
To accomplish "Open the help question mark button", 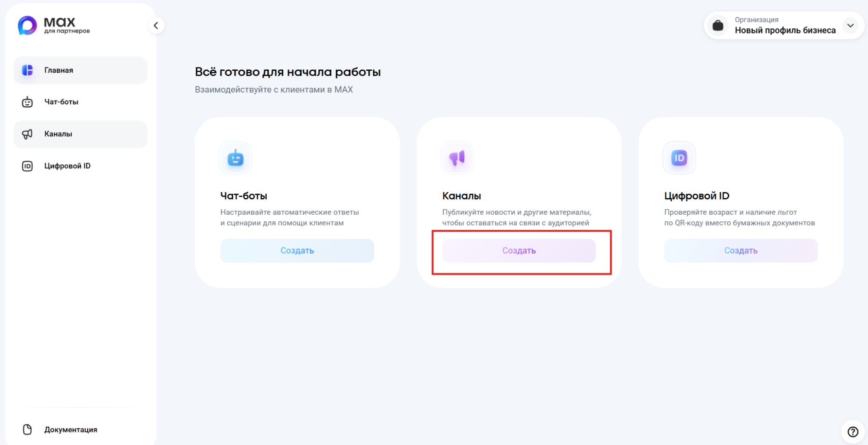I will click(x=853, y=432).
